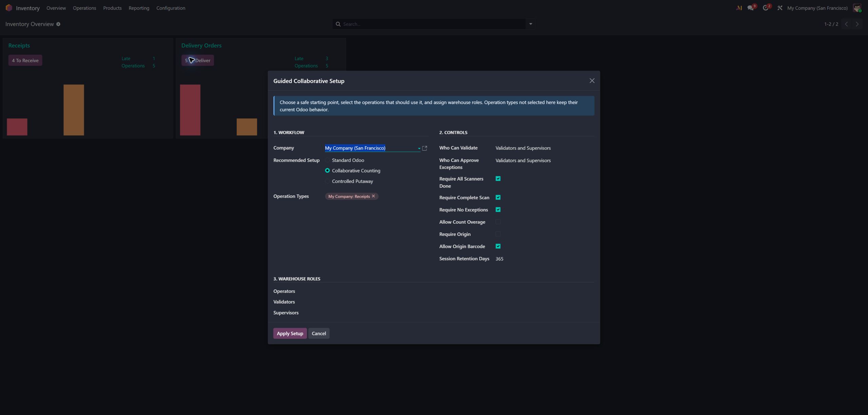Toggle Allow Origin Barcode checkbox
The image size is (868, 415).
pos(498,246)
